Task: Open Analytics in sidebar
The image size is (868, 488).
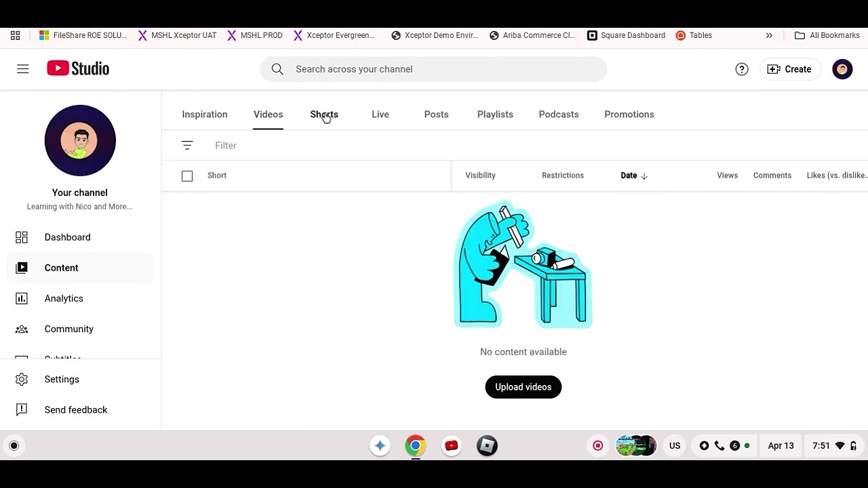Action: click(x=80, y=298)
